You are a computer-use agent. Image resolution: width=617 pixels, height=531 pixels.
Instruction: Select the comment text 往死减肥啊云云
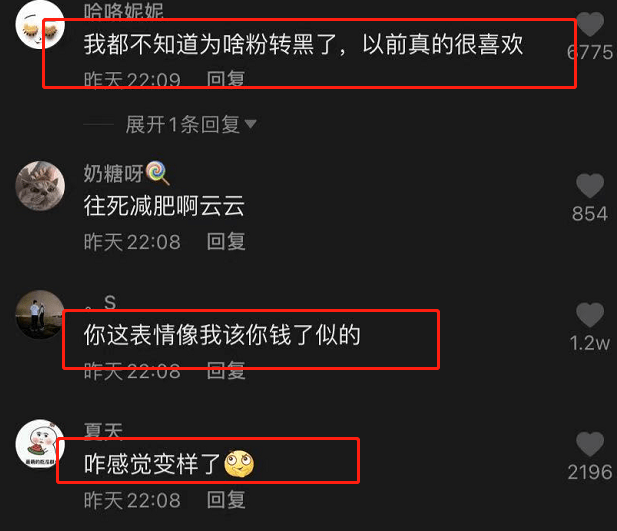point(164,206)
